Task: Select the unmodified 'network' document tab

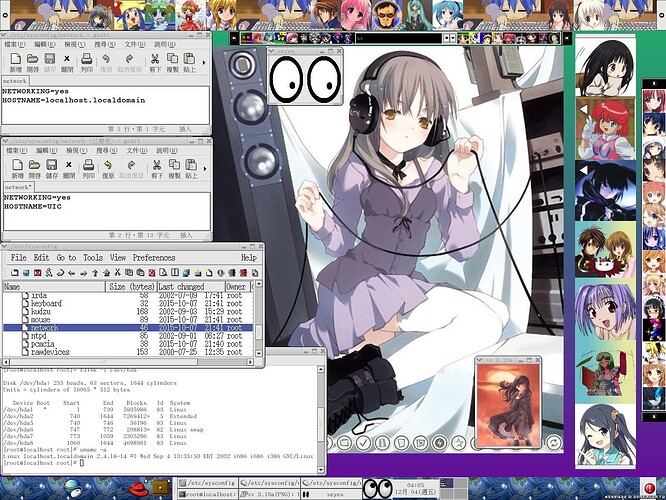Action: (15, 81)
